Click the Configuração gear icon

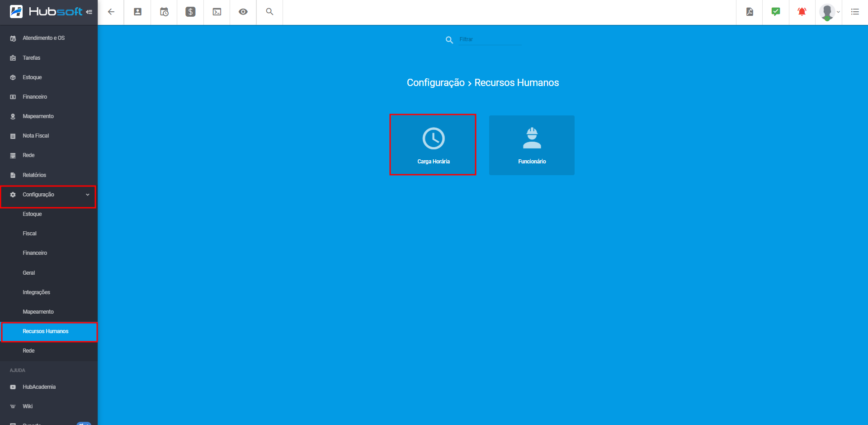(x=13, y=195)
